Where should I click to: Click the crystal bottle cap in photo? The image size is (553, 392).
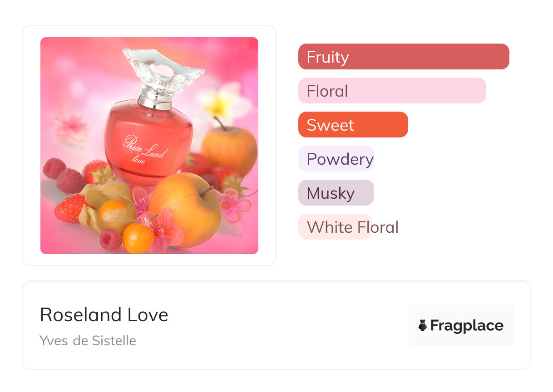tap(163, 70)
